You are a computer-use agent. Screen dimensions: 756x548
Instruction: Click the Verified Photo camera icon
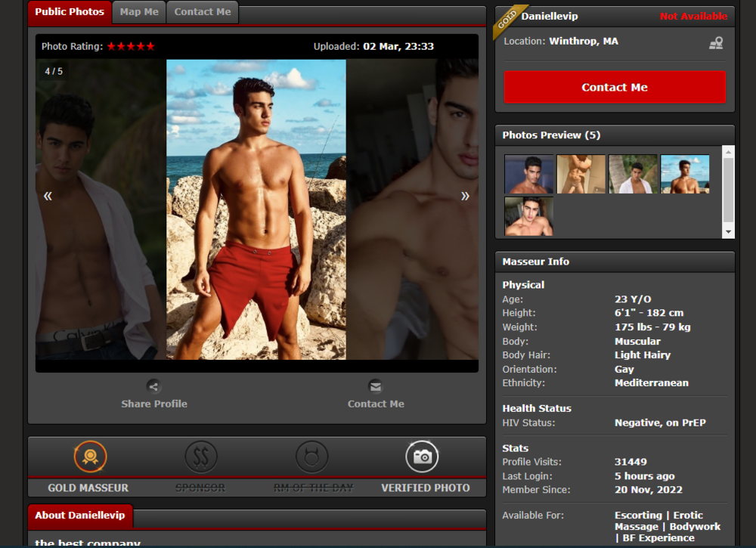tap(423, 457)
